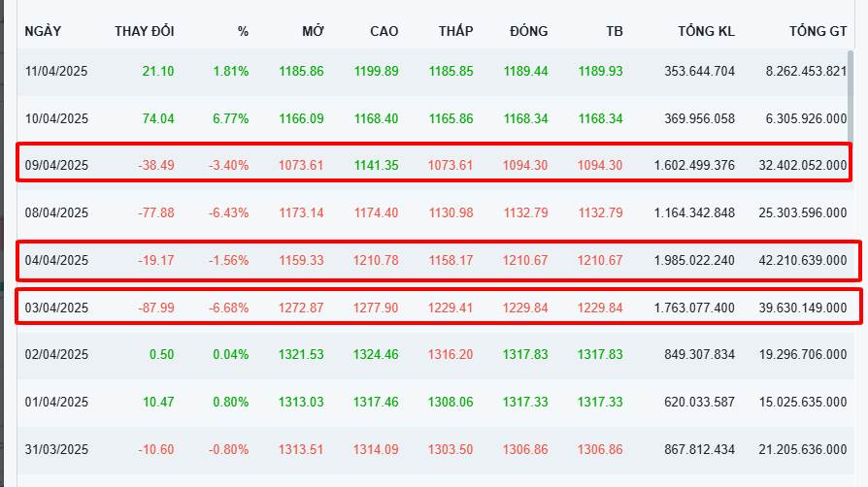
Task: Click the TB column header
Action: click(x=614, y=31)
